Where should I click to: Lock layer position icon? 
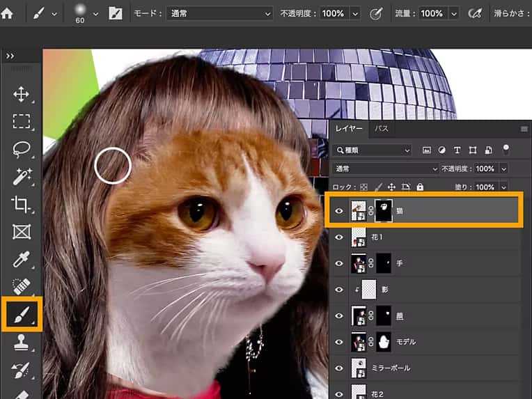point(391,187)
